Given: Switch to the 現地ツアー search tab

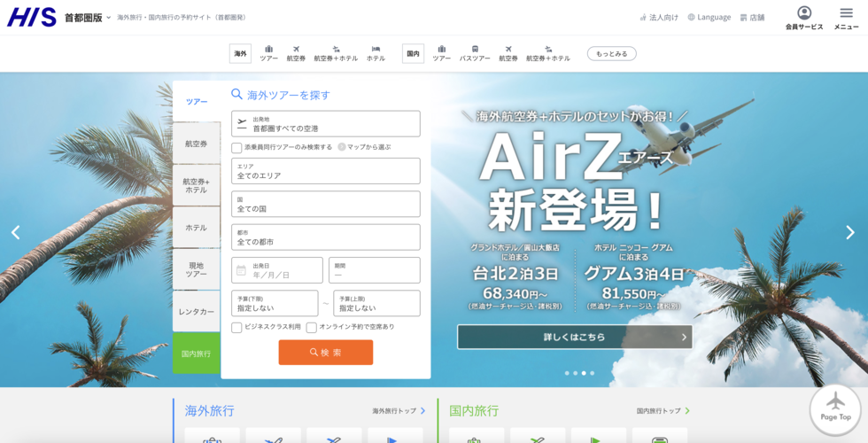Looking at the screenshot, I should click(x=197, y=269).
